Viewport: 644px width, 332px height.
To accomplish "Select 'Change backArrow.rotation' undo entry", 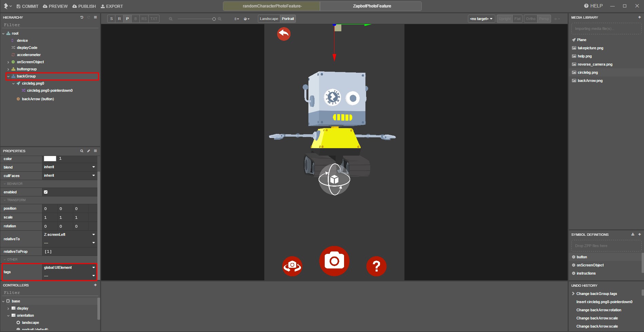I will (599, 310).
